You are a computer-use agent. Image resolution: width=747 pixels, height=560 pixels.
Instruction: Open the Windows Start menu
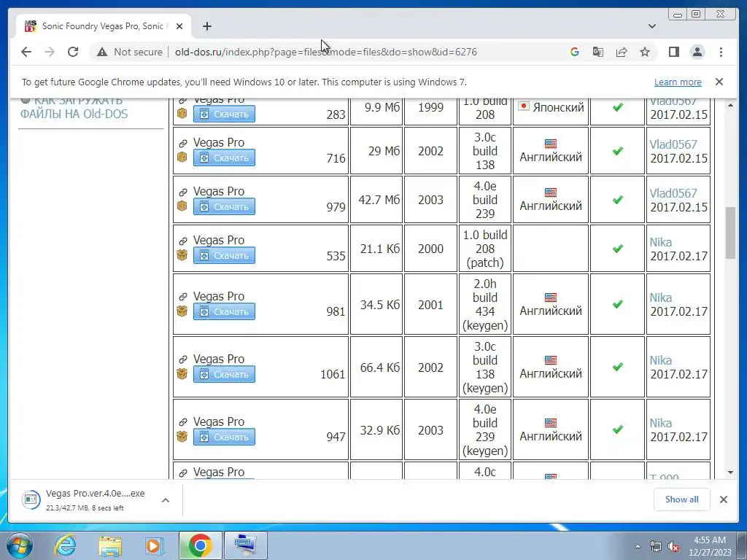[20, 545]
